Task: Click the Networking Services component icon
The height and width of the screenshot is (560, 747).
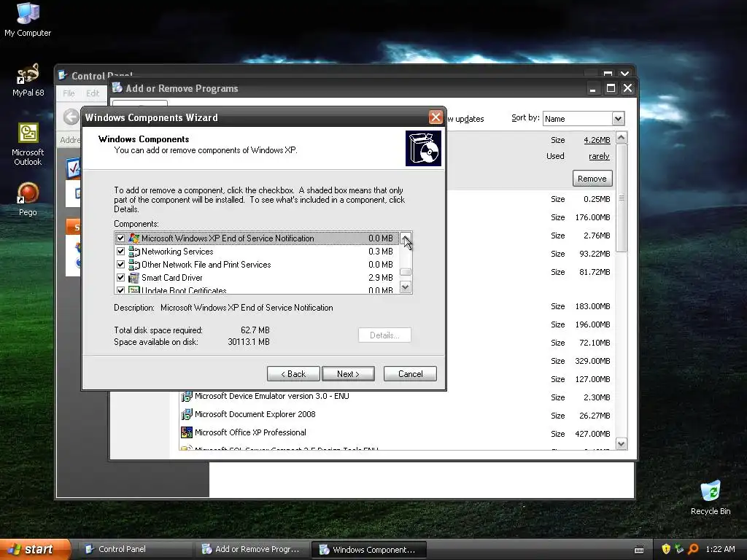Action: [134, 252]
